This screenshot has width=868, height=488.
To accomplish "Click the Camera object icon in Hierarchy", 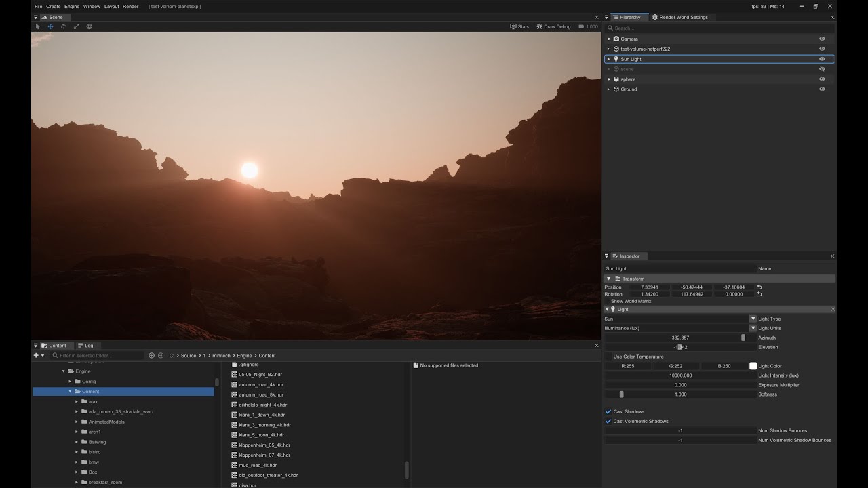I will pos(616,39).
